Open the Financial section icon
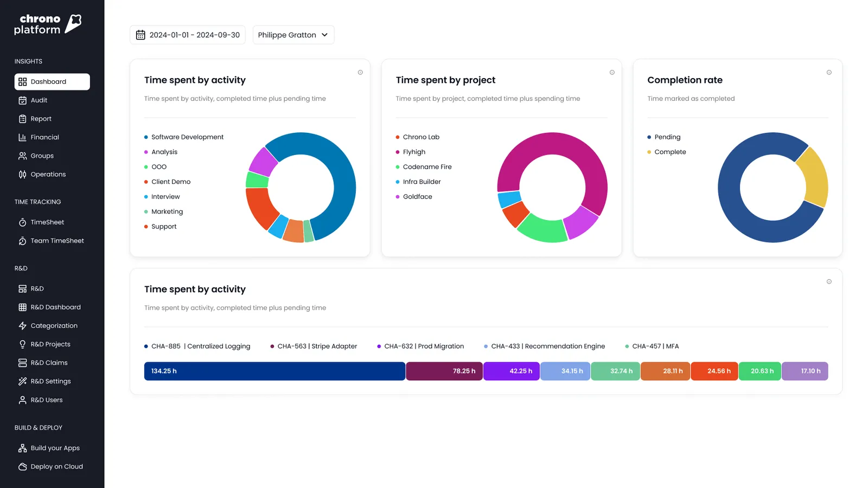This screenshot has height=488, width=868. [22, 137]
